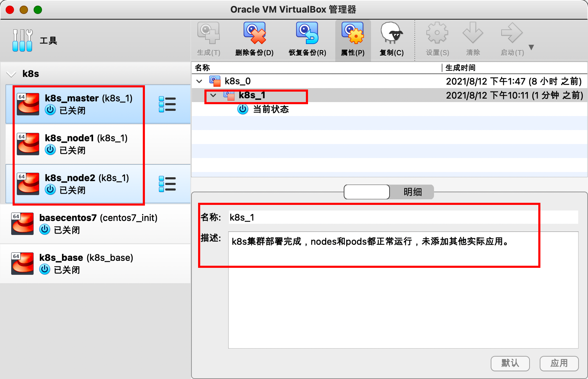This screenshot has width=588, height=379.
Task: Click the yellow minimize window button
Action: 24,10
